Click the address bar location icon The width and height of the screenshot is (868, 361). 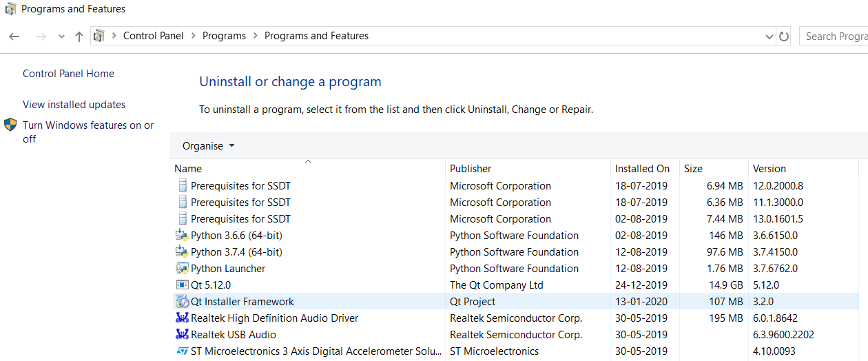(x=99, y=36)
